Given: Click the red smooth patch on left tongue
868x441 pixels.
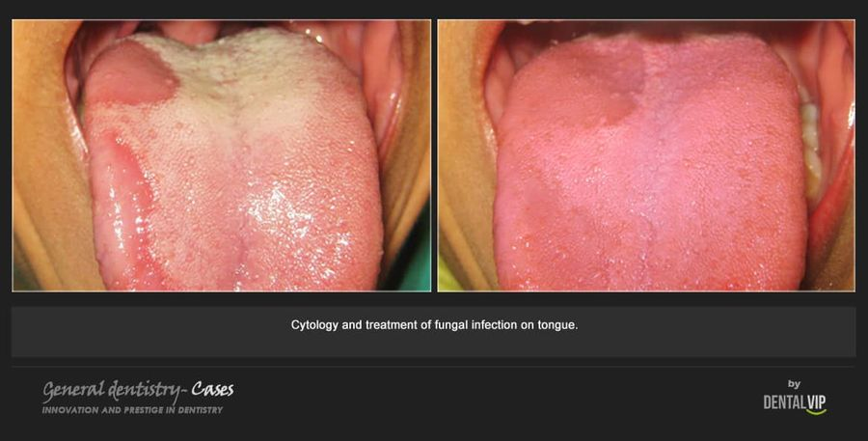Looking at the screenshot, I should click(x=133, y=73).
